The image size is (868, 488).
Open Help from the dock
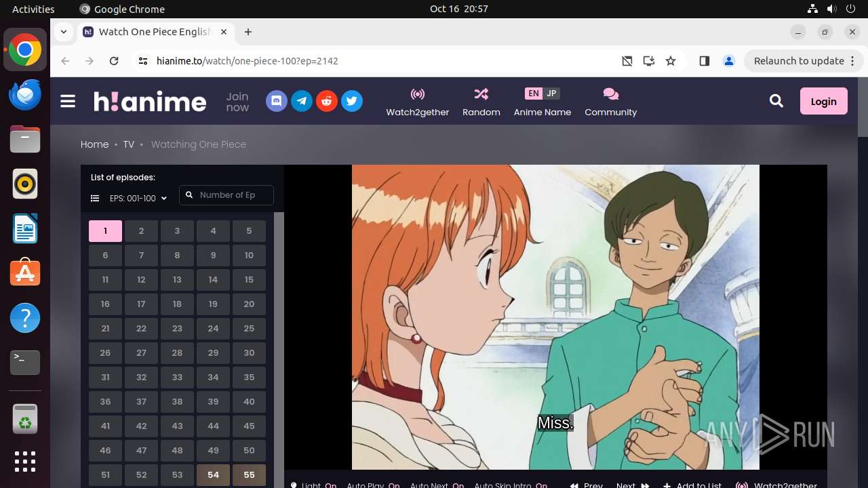click(25, 318)
